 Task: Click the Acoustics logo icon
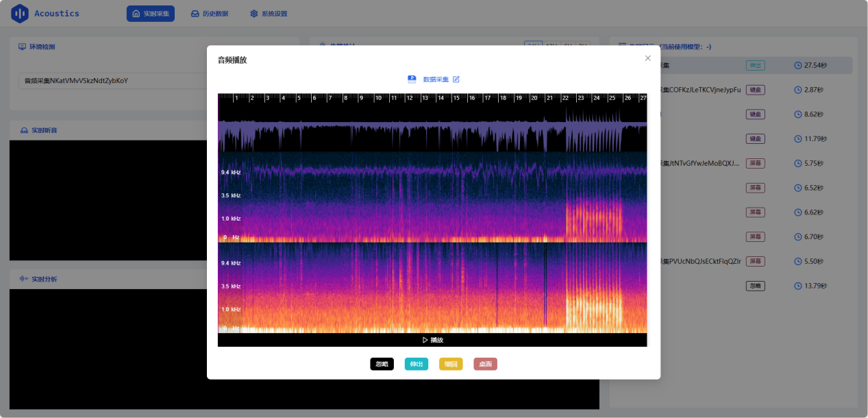[20, 14]
